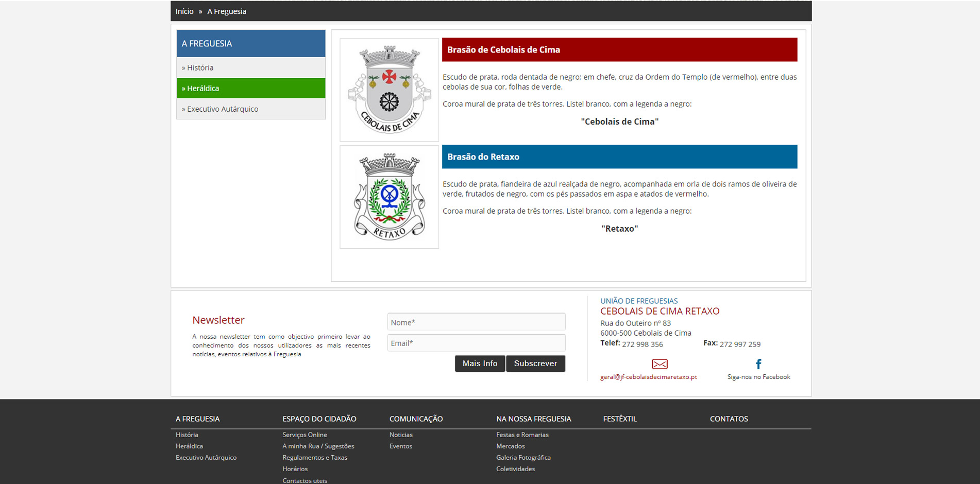Click the A FREGUESIA sidebar header
The height and width of the screenshot is (484, 980).
(251, 43)
